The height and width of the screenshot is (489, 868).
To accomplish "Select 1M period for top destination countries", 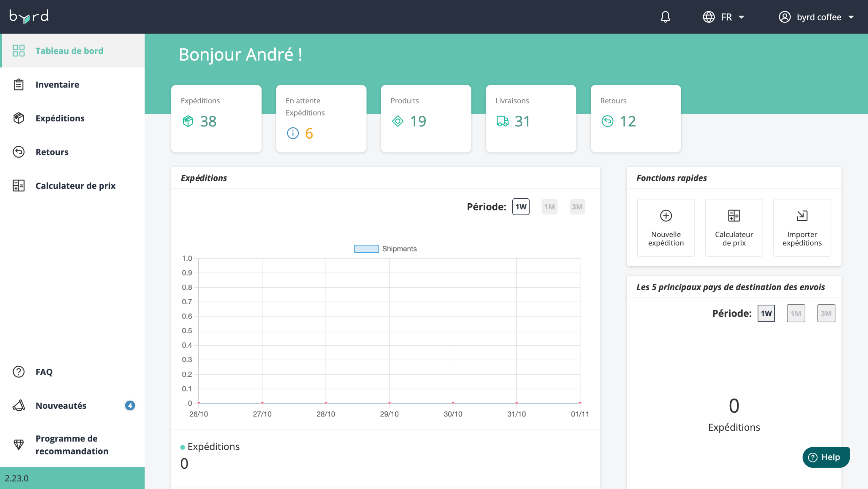I will [796, 313].
